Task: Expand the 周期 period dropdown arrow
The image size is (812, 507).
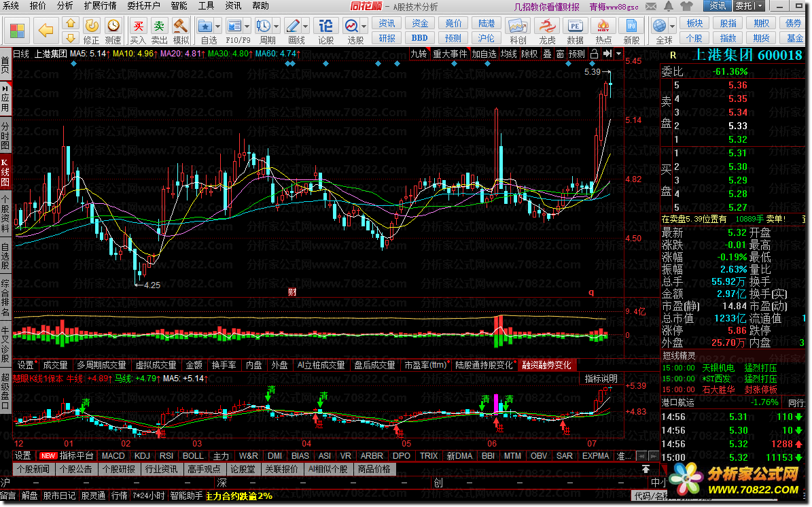Action: (x=277, y=26)
